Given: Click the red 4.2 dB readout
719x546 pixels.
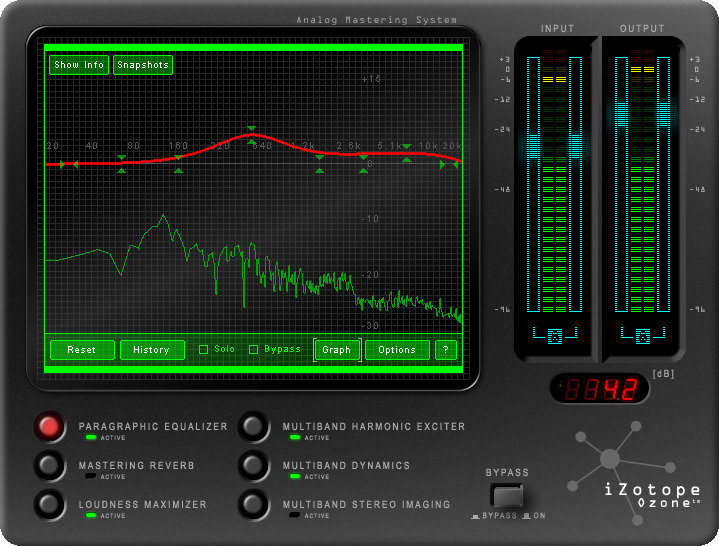Looking at the screenshot, I should [x=600, y=389].
